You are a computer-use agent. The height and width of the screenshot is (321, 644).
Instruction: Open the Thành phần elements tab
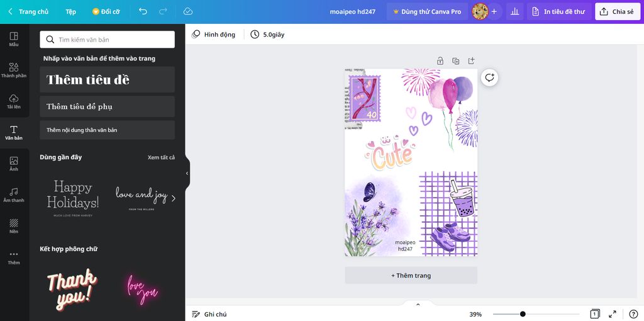pyautogui.click(x=14, y=70)
